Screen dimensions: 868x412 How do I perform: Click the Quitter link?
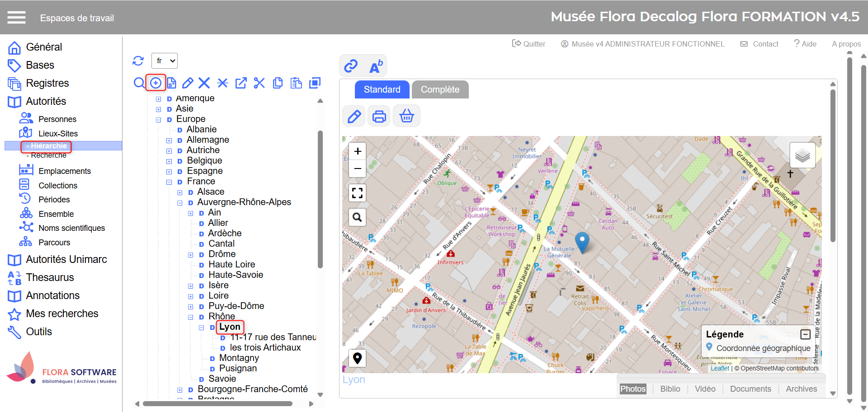(528, 44)
